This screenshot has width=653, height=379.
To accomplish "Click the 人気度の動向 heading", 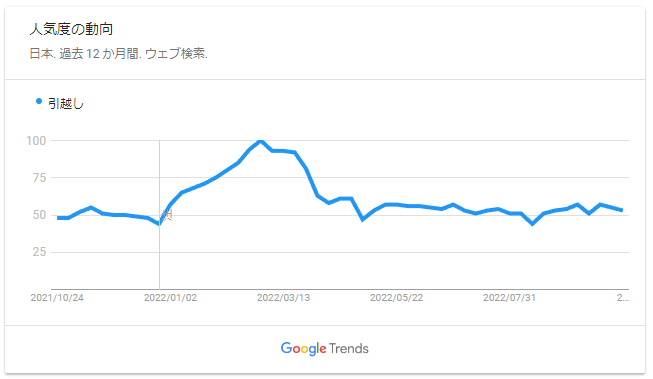I will click(71, 29).
